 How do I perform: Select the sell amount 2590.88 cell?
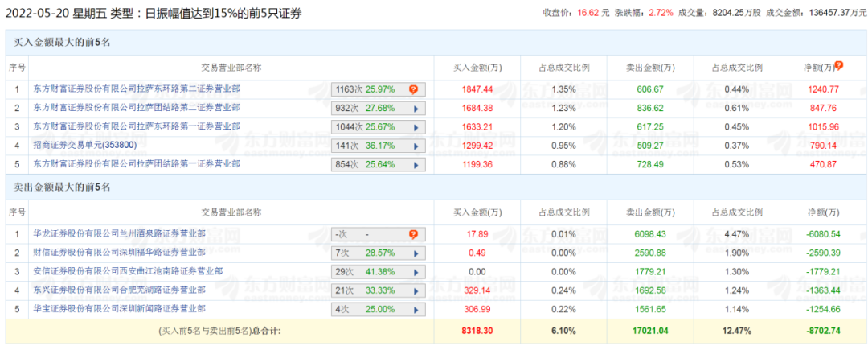coord(650,253)
